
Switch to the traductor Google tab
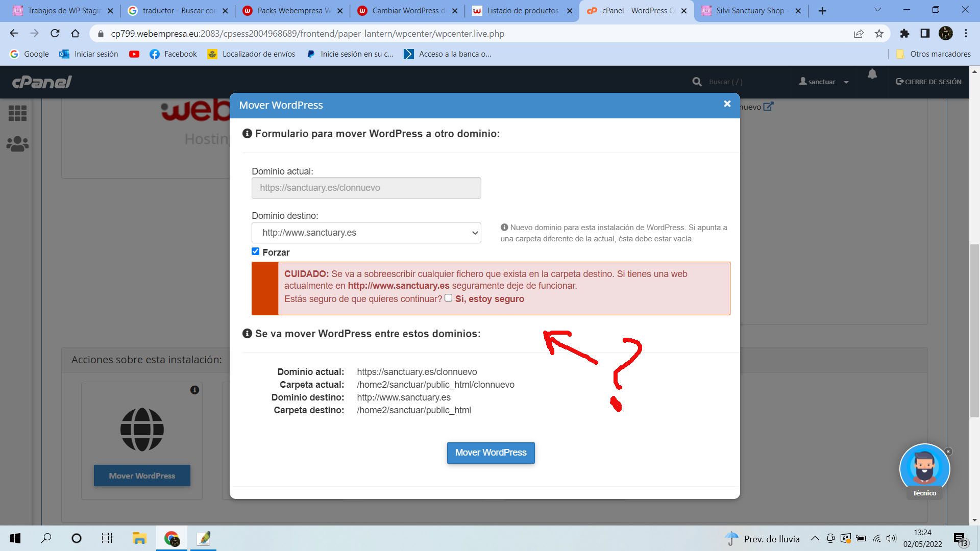point(177,11)
